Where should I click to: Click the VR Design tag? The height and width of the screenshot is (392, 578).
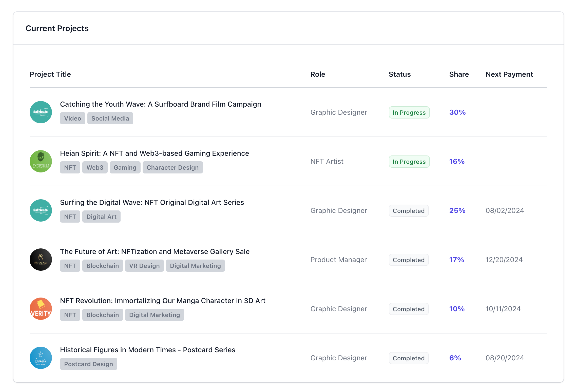pyautogui.click(x=144, y=266)
